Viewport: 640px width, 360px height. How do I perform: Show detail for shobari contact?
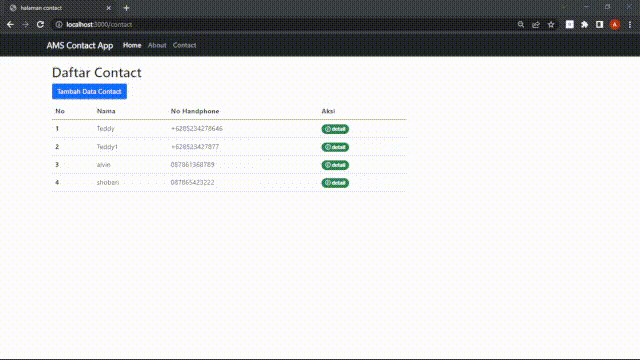click(335, 183)
